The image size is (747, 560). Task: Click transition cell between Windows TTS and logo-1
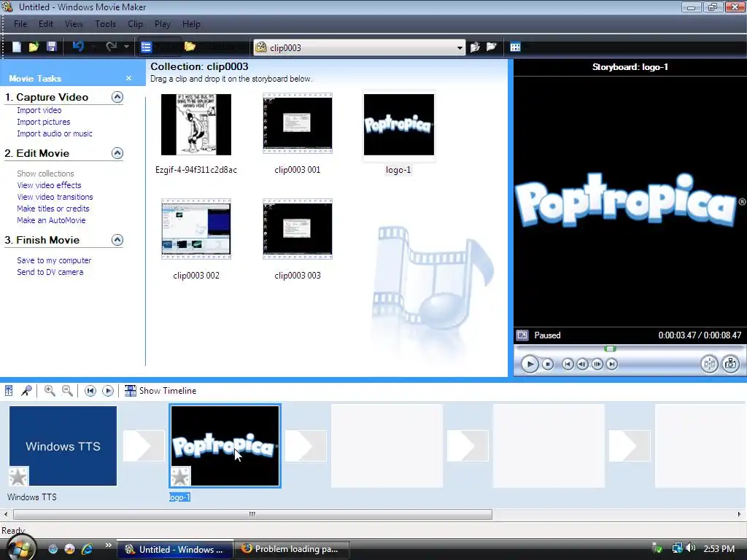144,446
